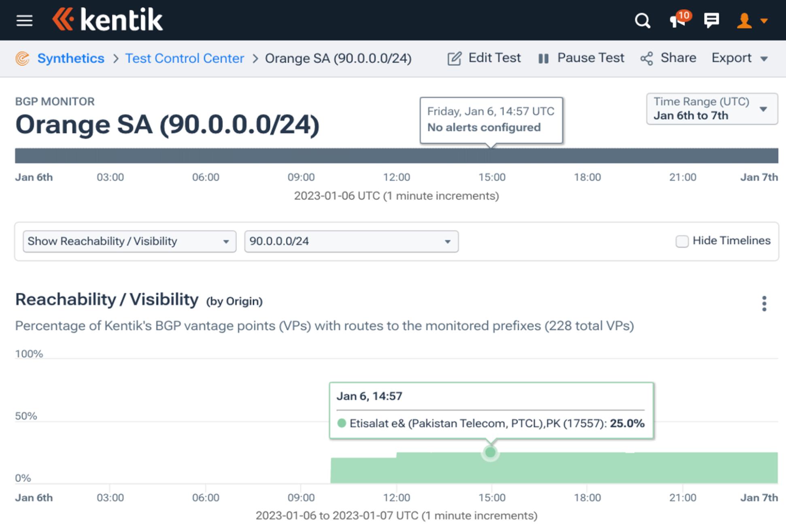Open the 90.0.0.0/24 prefix dropdown
786x532 pixels.
pos(351,242)
